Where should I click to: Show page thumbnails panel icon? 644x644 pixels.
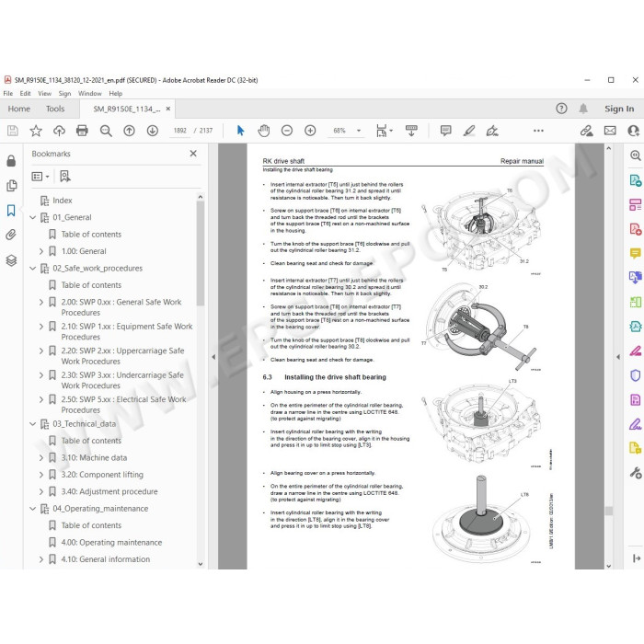click(11, 186)
